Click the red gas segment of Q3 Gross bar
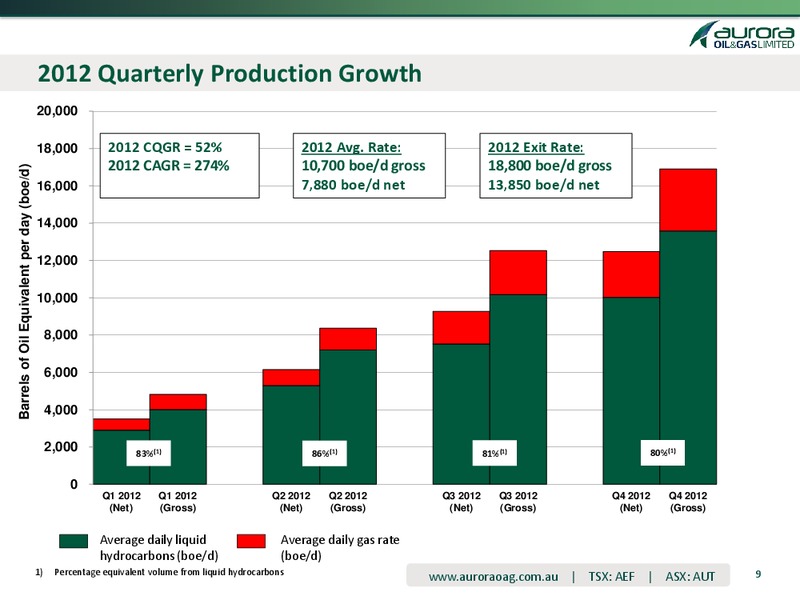 click(518, 272)
